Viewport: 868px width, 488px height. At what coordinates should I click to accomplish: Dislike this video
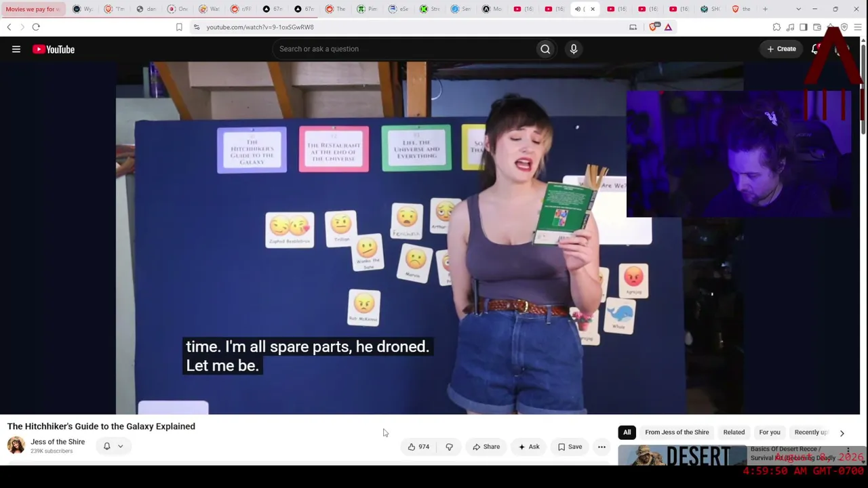pos(449,447)
